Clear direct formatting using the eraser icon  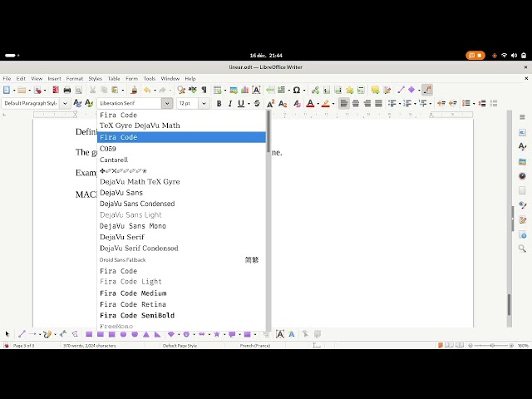pyautogui.click(x=298, y=103)
